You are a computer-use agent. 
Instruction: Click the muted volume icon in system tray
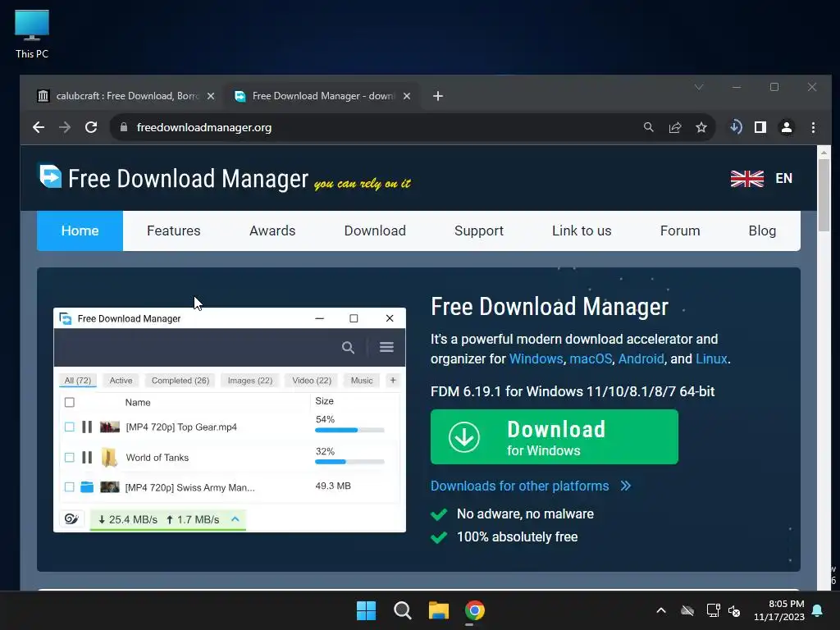[734, 610]
